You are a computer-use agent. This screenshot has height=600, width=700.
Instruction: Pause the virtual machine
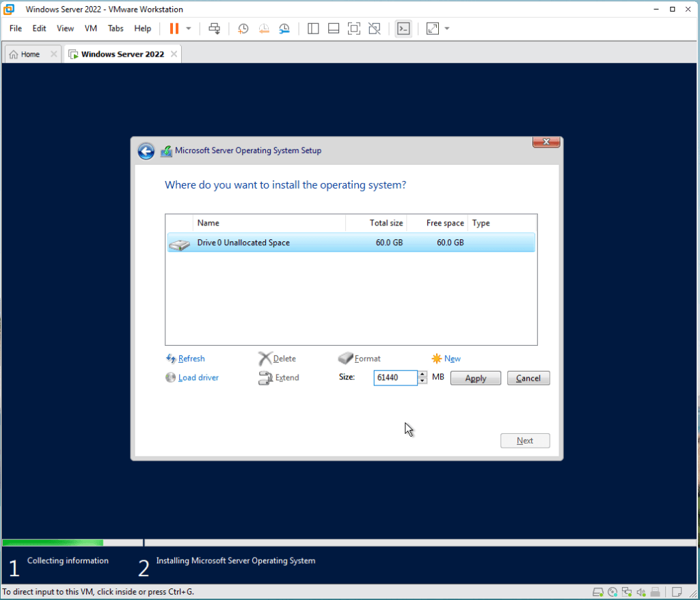tap(174, 29)
